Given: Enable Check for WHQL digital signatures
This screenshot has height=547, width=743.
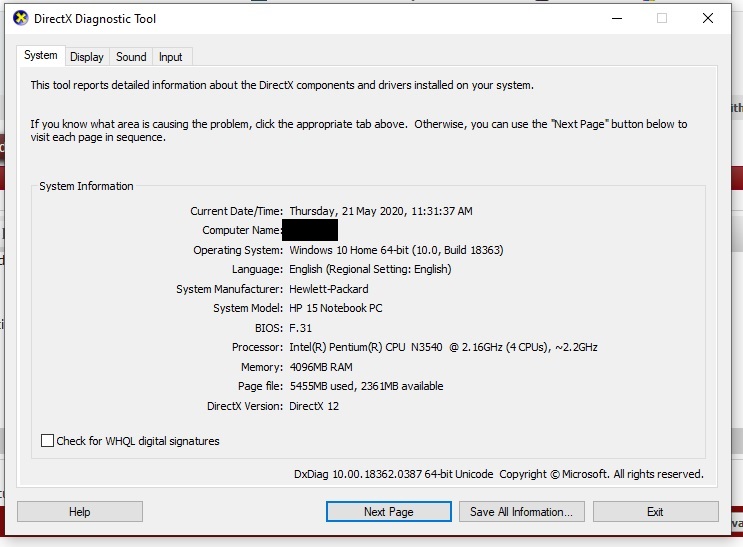Looking at the screenshot, I should click(48, 441).
